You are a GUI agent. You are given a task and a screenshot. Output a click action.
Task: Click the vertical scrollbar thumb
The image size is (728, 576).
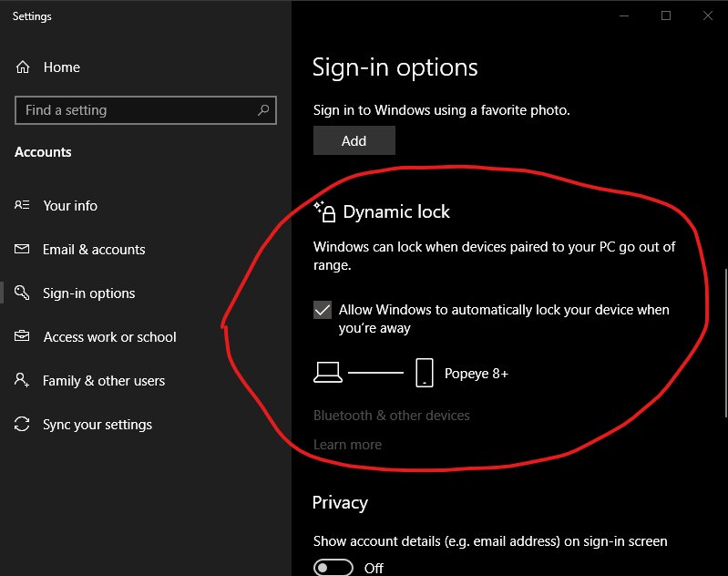point(725,343)
